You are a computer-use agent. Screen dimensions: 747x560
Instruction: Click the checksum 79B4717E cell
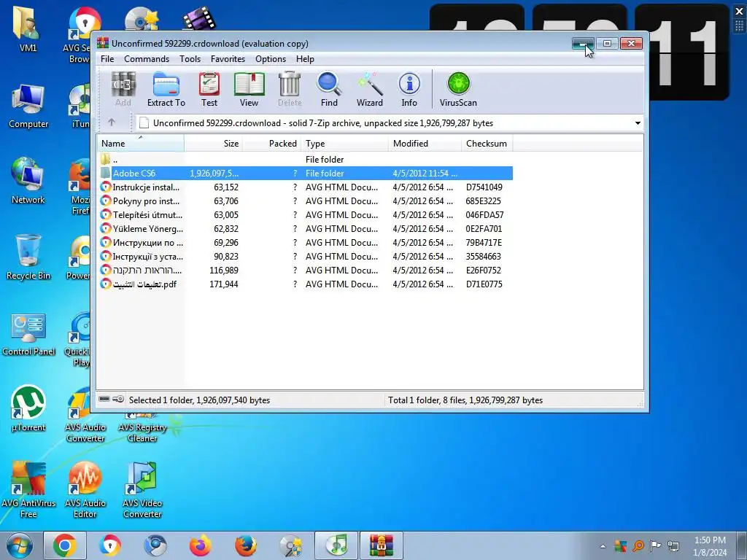484,242
